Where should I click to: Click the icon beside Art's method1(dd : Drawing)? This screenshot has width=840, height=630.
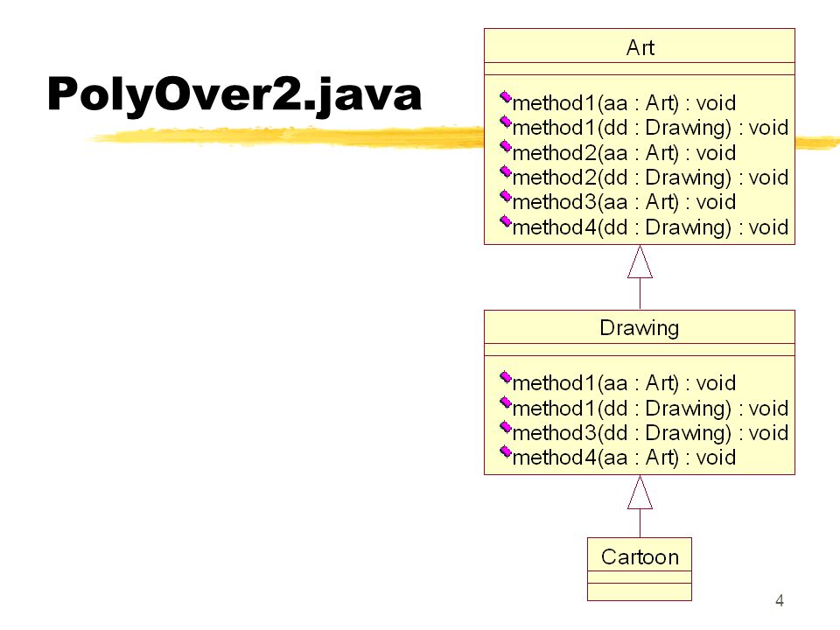pyautogui.click(x=505, y=122)
